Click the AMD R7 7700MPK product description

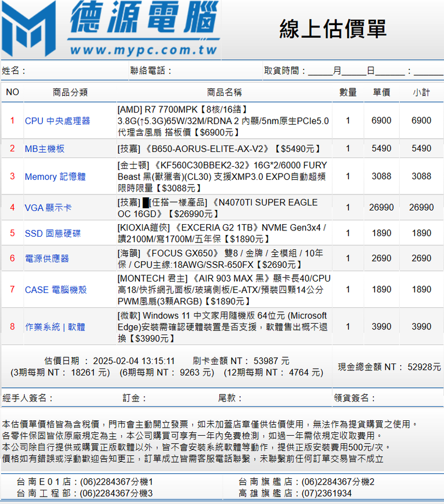(x=223, y=121)
